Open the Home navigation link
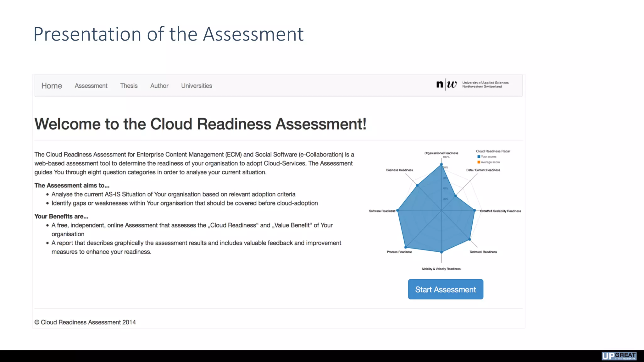644x362 pixels. pos(52,86)
